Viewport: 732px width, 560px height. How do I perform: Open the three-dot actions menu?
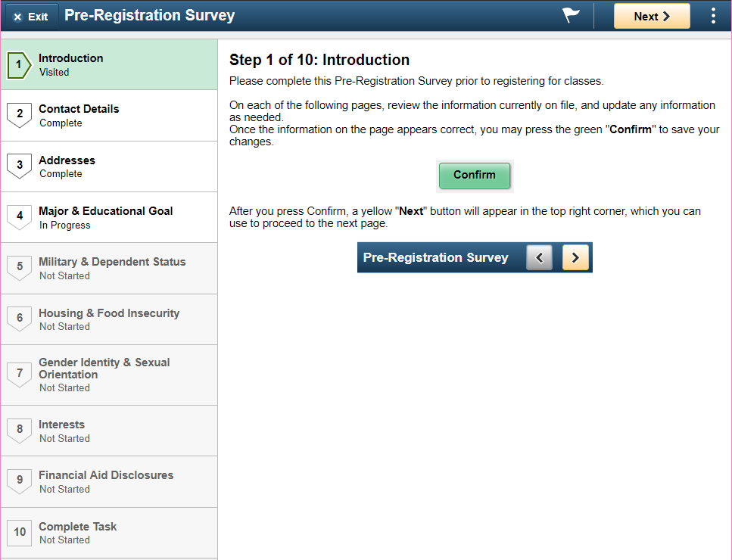[x=713, y=16]
